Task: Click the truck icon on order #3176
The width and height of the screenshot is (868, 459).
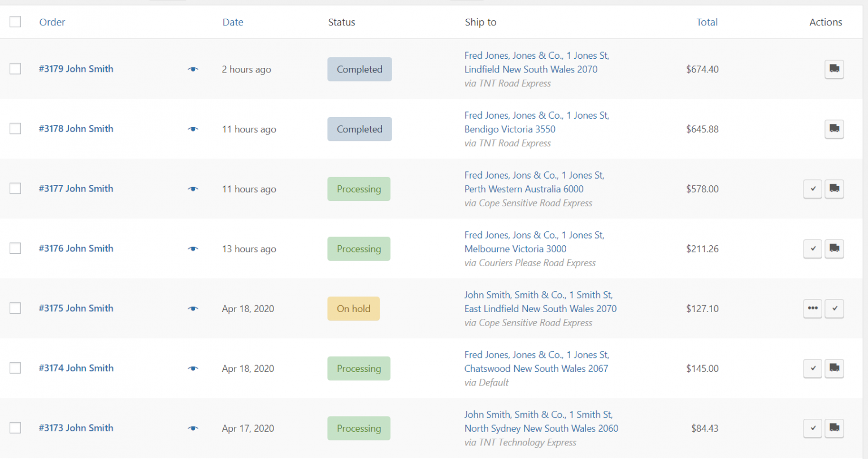Action: coord(834,249)
